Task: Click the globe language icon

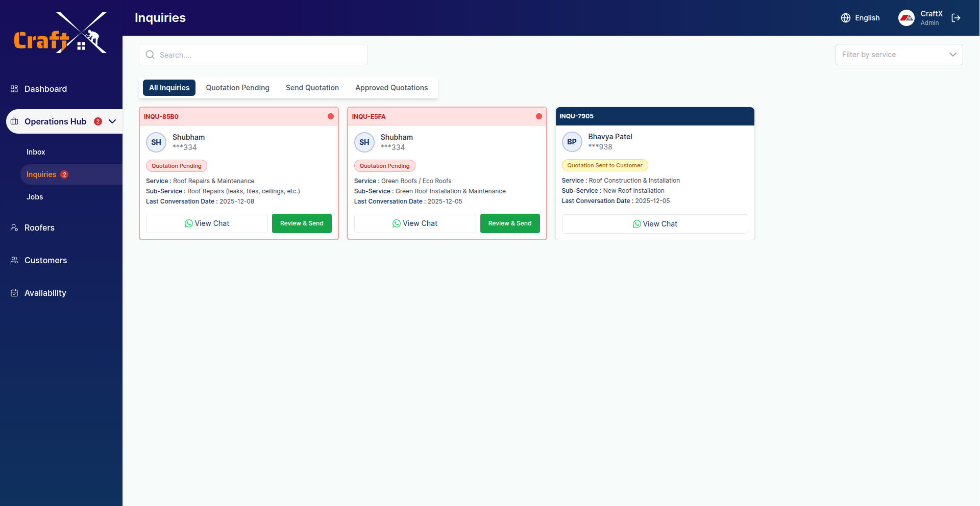Action: click(x=846, y=18)
